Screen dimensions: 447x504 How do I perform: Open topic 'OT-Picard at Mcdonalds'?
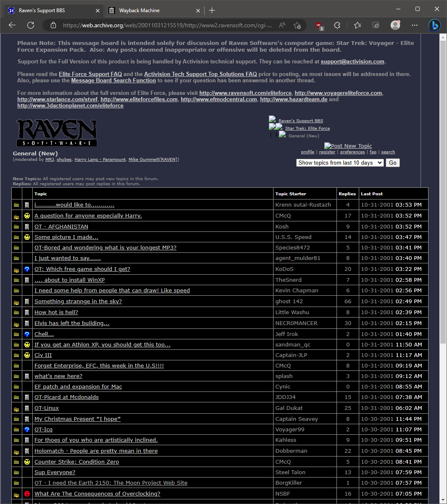(66, 397)
